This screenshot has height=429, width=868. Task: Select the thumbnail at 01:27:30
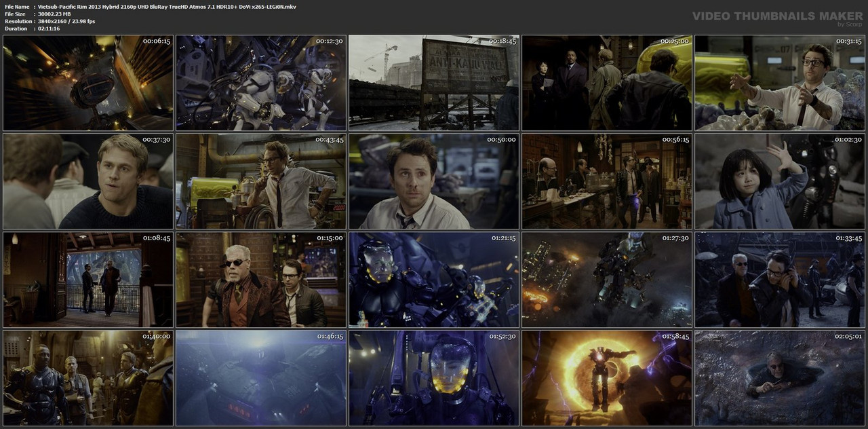(x=607, y=280)
